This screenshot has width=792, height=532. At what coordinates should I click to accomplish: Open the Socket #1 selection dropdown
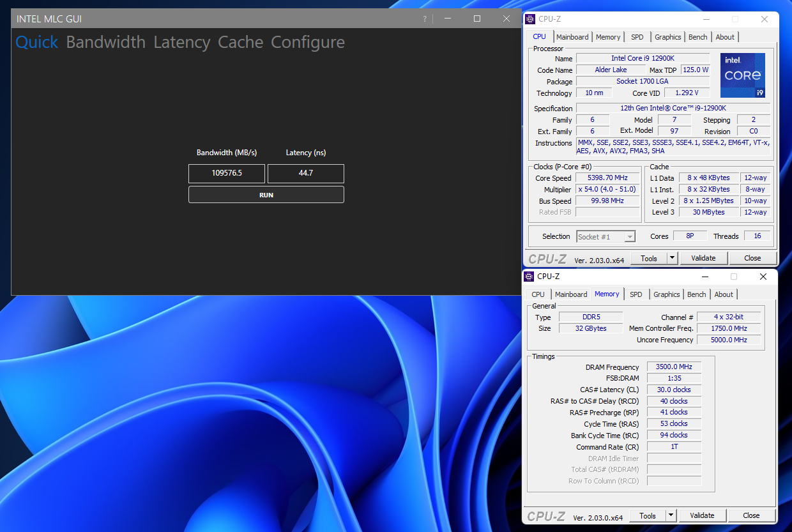[x=605, y=237]
